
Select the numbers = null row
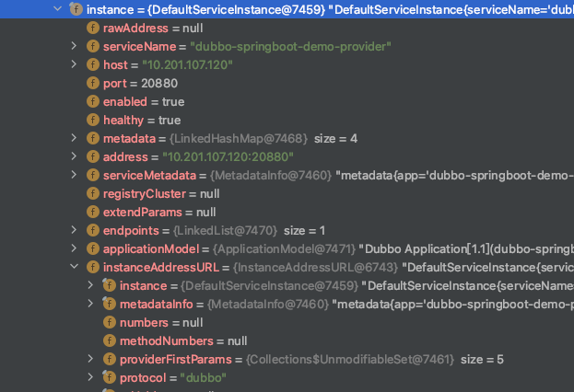[287, 322]
